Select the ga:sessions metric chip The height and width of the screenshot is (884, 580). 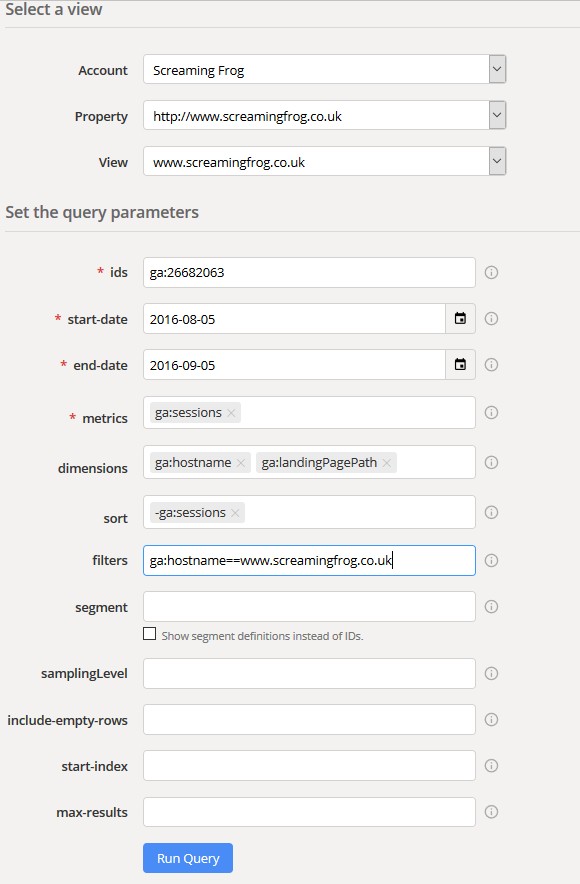point(188,413)
